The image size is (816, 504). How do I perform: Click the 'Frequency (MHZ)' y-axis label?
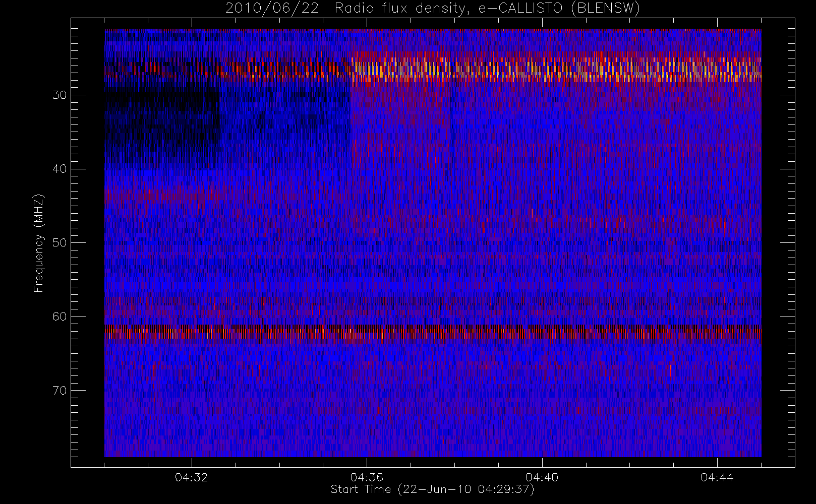(x=39, y=243)
